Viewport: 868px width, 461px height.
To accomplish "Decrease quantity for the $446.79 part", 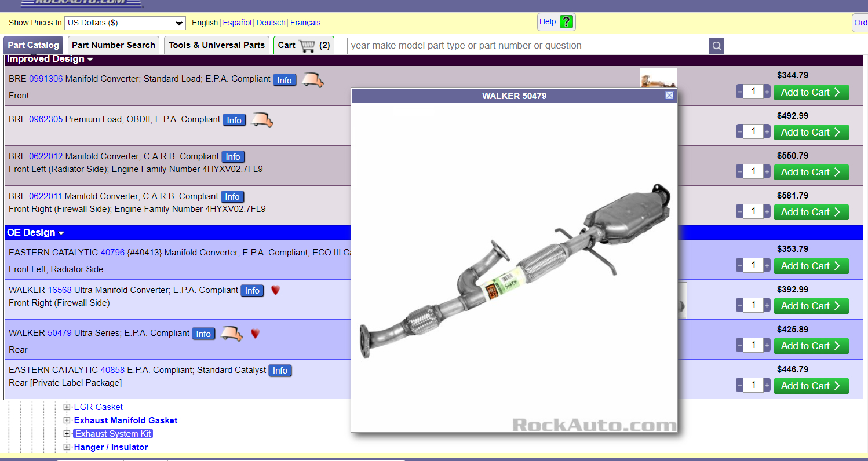I will tap(739, 386).
